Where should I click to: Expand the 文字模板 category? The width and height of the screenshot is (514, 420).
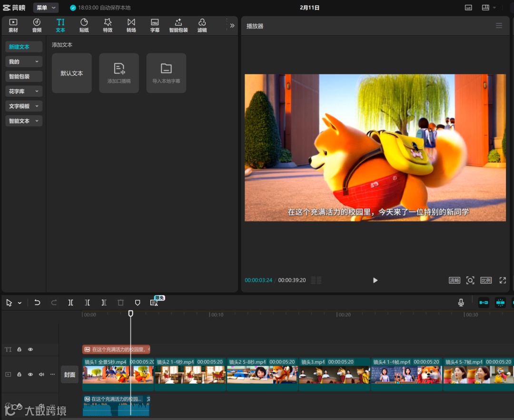click(x=24, y=106)
